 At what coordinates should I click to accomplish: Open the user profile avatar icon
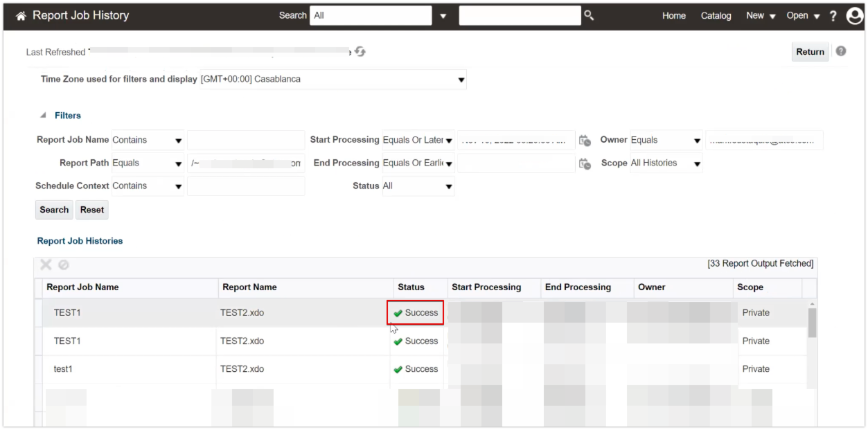click(855, 15)
